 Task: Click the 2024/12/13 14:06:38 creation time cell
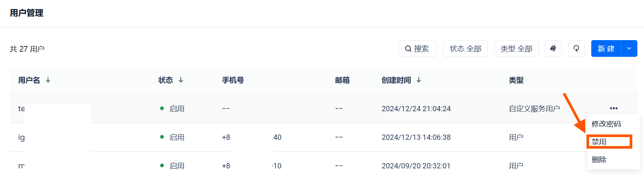pos(416,137)
